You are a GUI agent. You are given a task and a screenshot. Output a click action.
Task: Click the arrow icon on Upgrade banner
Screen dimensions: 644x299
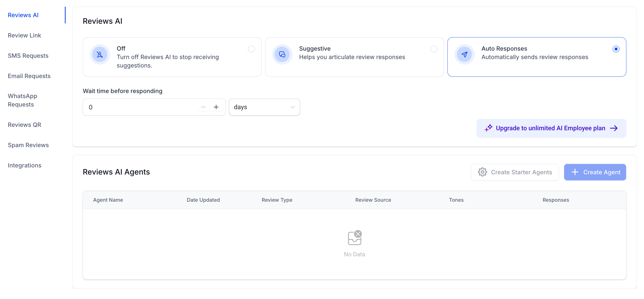point(614,128)
